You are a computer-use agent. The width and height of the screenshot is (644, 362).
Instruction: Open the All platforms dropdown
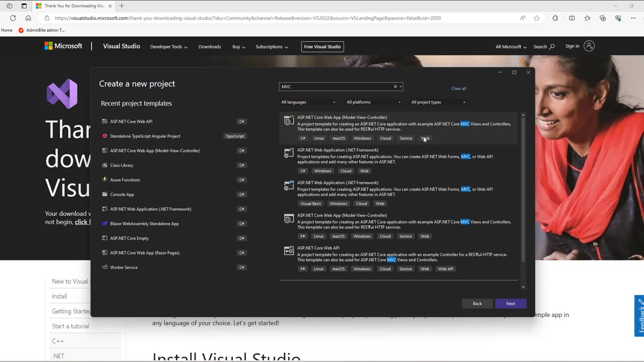click(373, 102)
